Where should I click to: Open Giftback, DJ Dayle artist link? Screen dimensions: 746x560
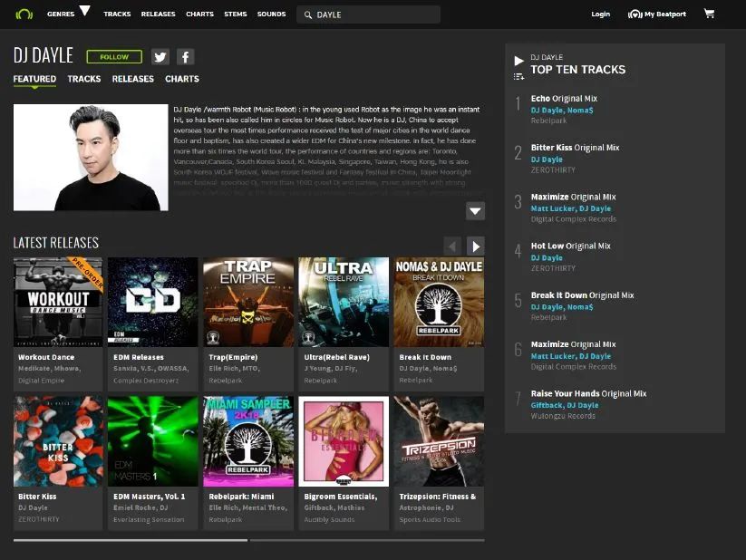pyautogui.click(x=565, y=405)
